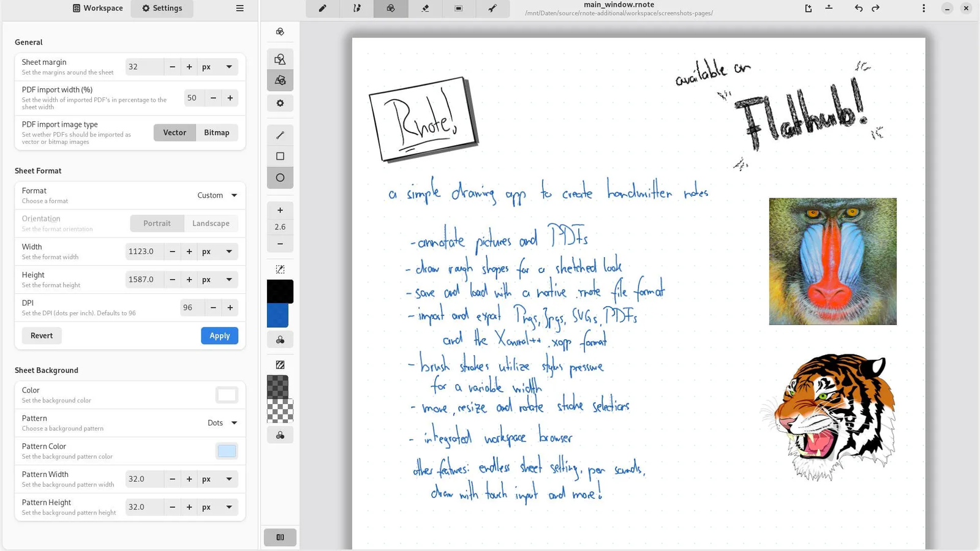Open the sidebar hamburger menu
Image resolution: width=980 pixels, height=551 pixels.
click(239, 9)
